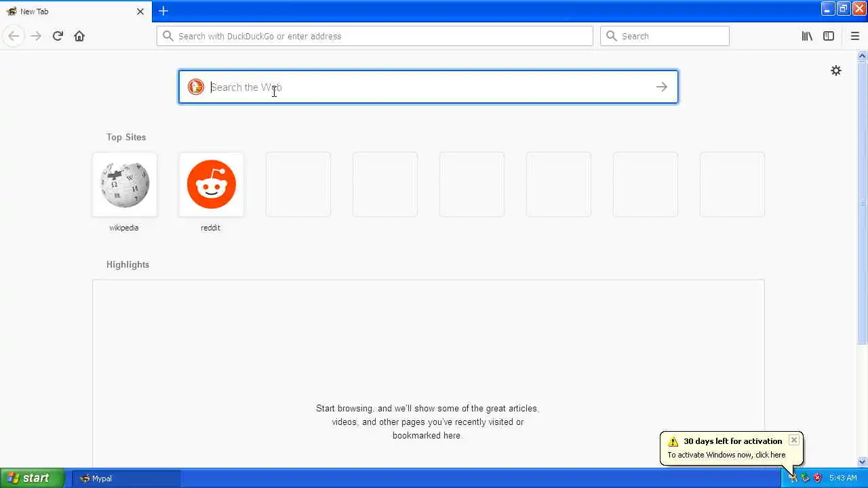The height and width of the screenshot is (488, 868).
Task: Open new tab page settings gear
Action: 836,70
